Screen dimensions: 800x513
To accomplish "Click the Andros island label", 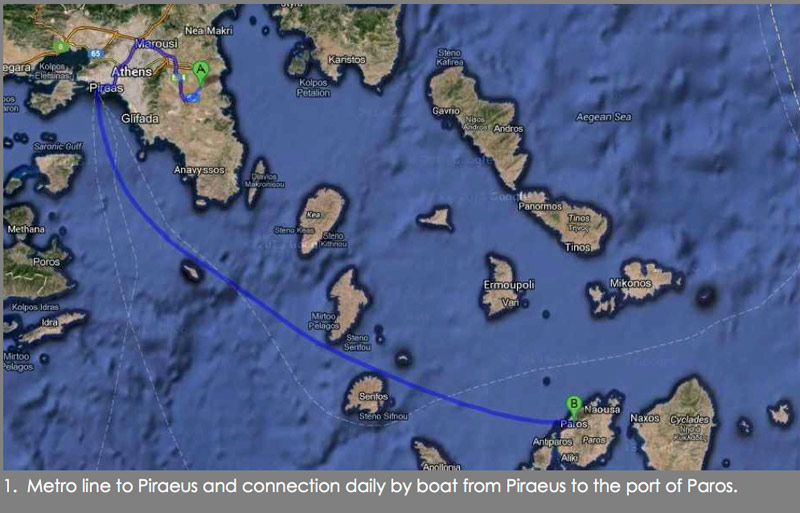I will [508, 129].
